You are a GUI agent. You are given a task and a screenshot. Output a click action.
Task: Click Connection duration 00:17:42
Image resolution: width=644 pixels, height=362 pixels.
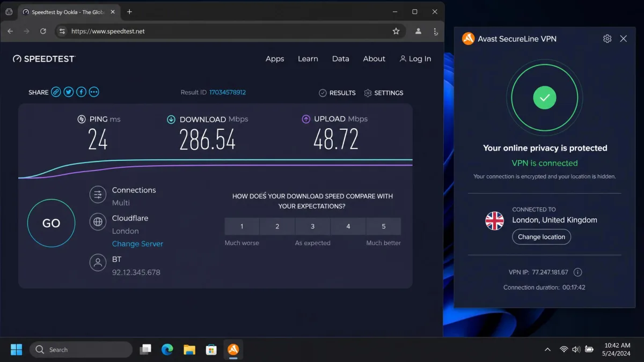pyautogui.click(x=544, y=287)
